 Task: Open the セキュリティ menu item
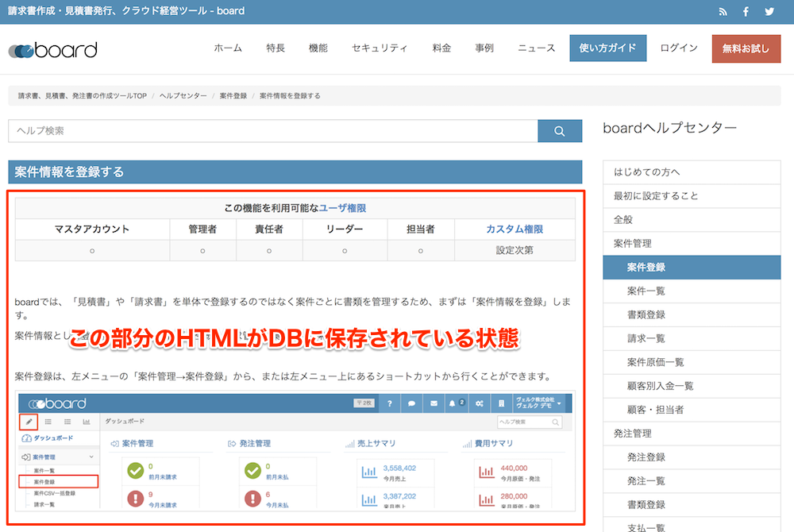coord(380,48)
